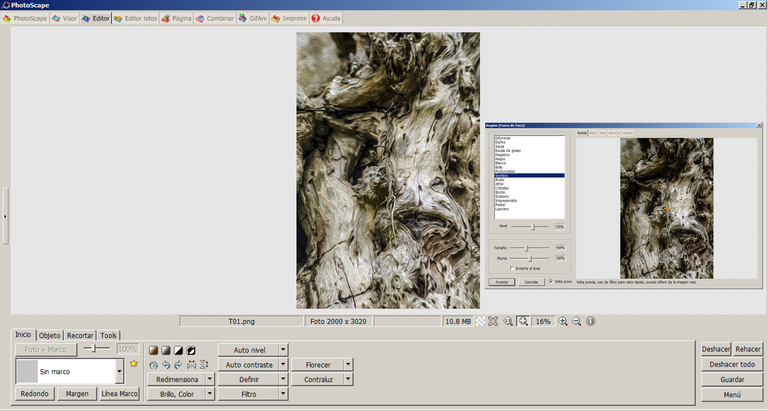Switch to the Objeto tab
768x411 pixels.
pos(49,336)
